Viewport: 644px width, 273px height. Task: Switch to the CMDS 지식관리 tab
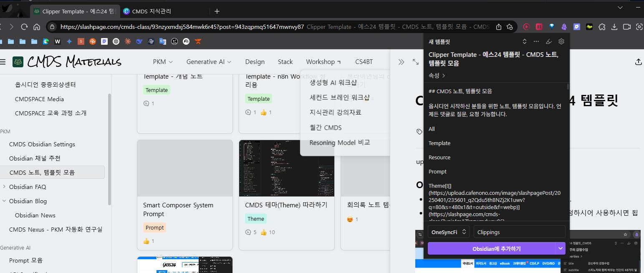152,11
